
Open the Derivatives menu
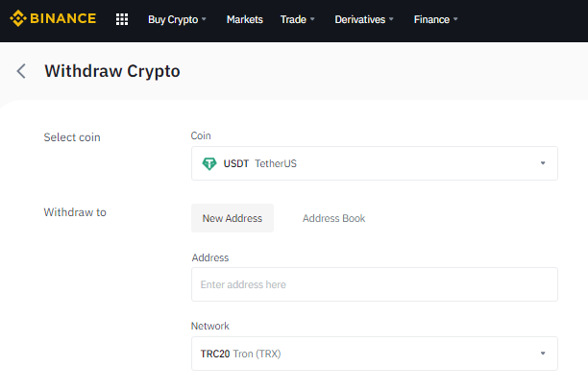click(364, 19)
